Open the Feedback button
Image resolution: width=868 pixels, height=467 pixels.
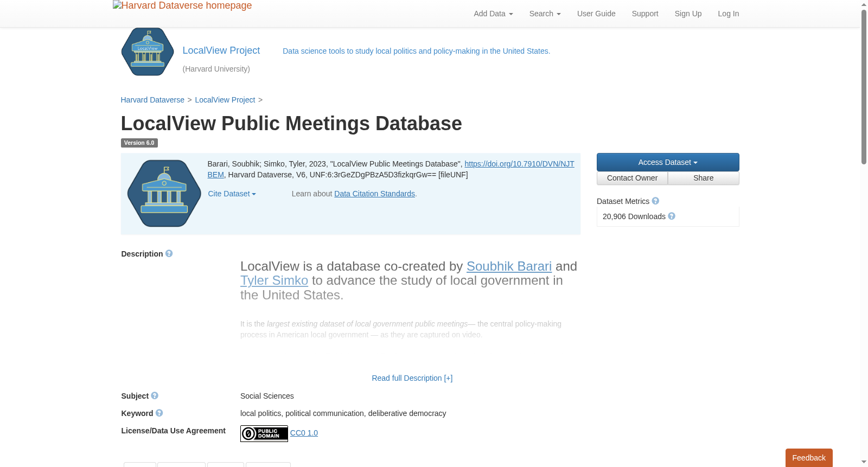coord(809,458)
